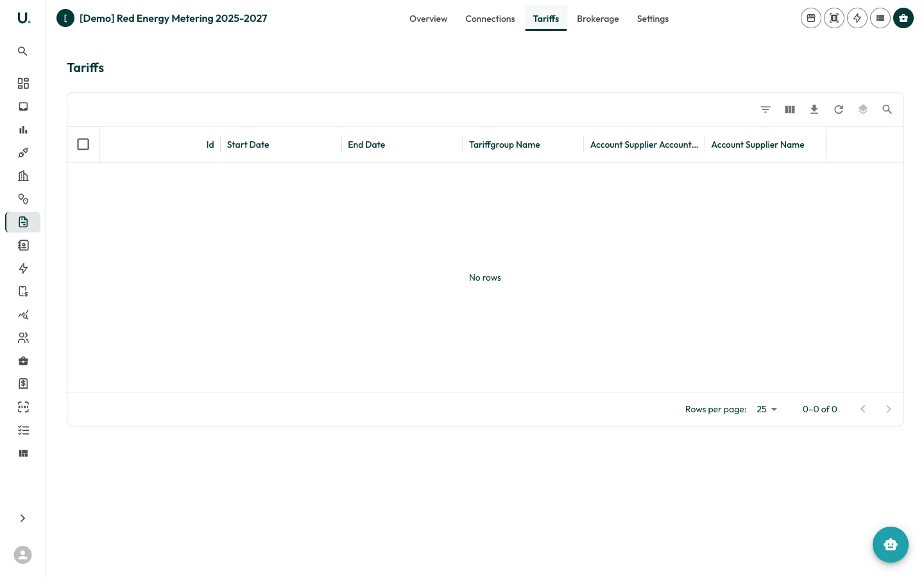Open the column visibility settings
Image resolution: width=924 pixels, height=578 pixels.
(790, 110)
